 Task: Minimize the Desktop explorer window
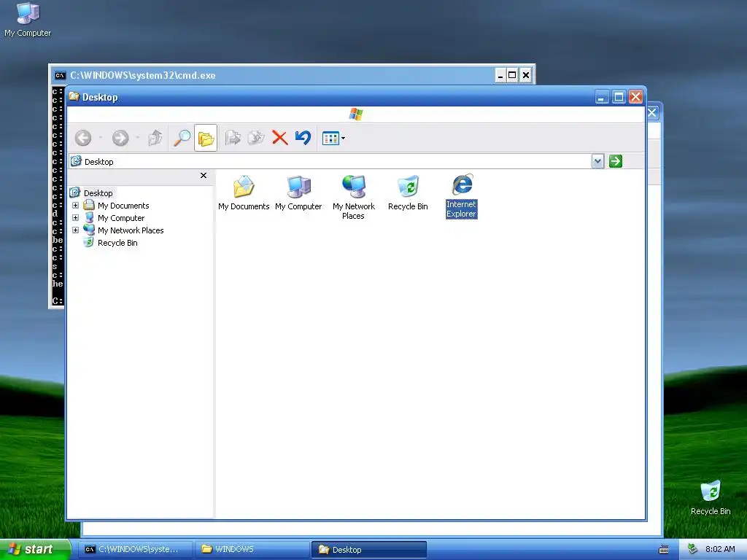coord(602,97)
